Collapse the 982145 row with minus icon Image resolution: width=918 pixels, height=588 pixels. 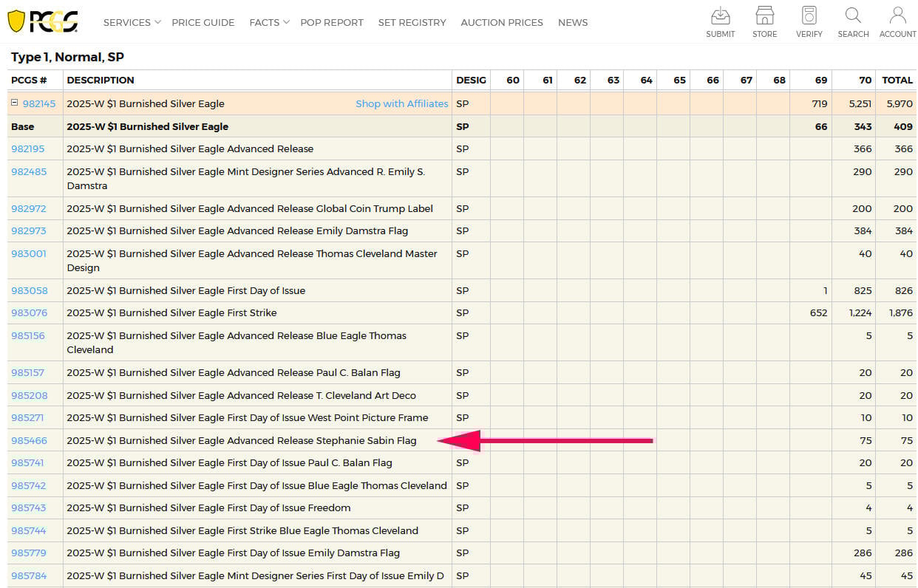pyautogui.click(x=15, y=103)
